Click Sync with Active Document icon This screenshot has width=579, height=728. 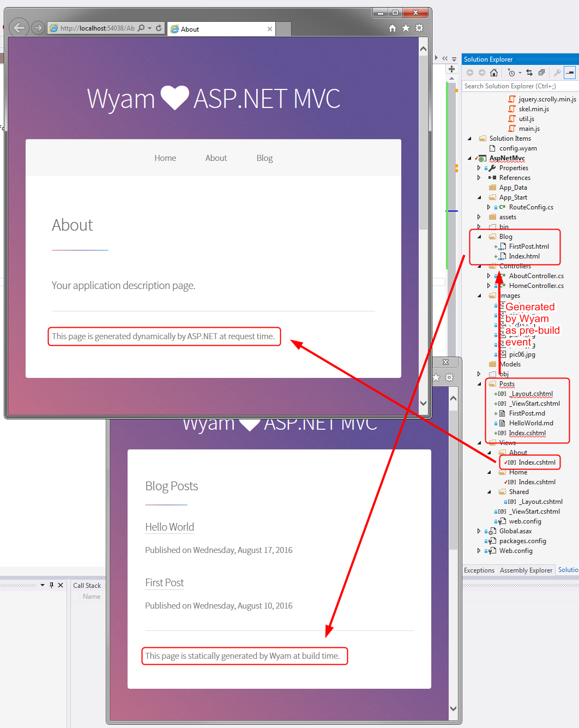[x=529, y=73]
